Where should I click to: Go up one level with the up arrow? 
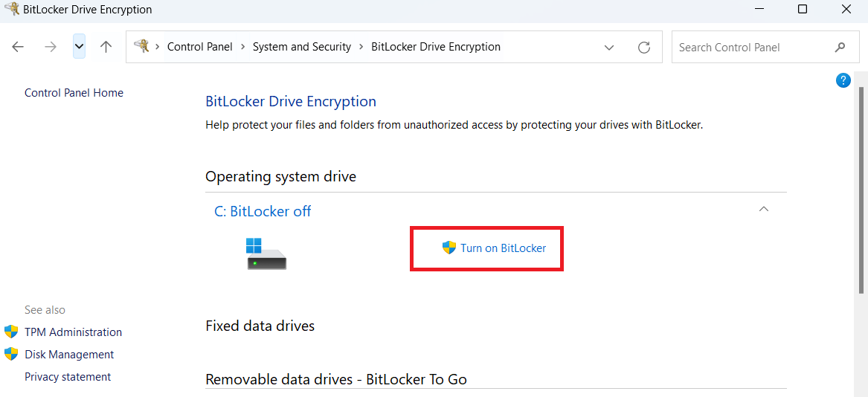[x=106, y=47]
